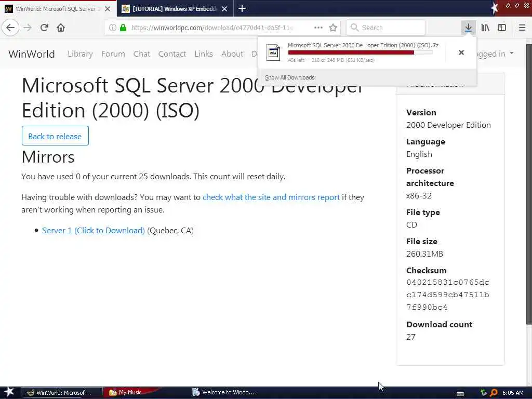Expand the logged in account dropdown

(496, 54)
